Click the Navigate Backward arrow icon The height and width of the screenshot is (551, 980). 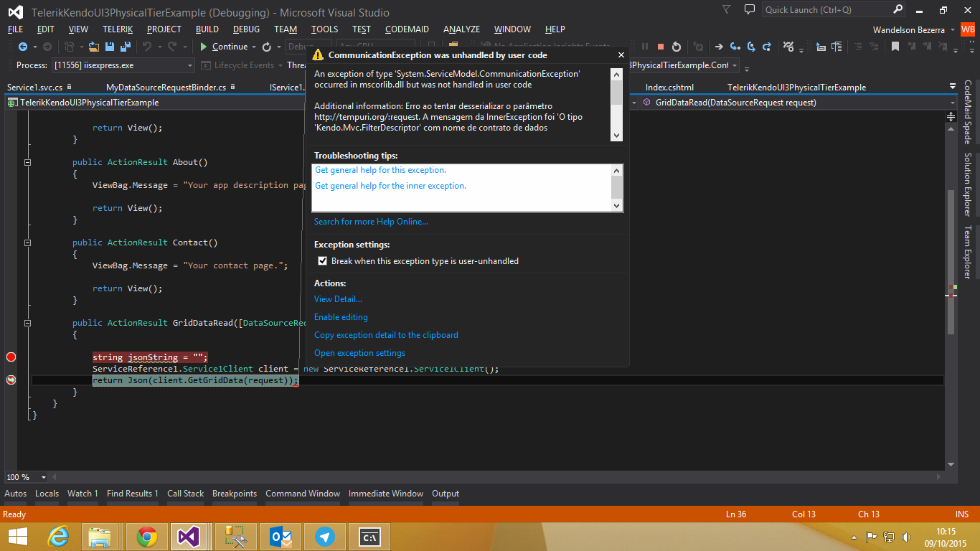23,47
